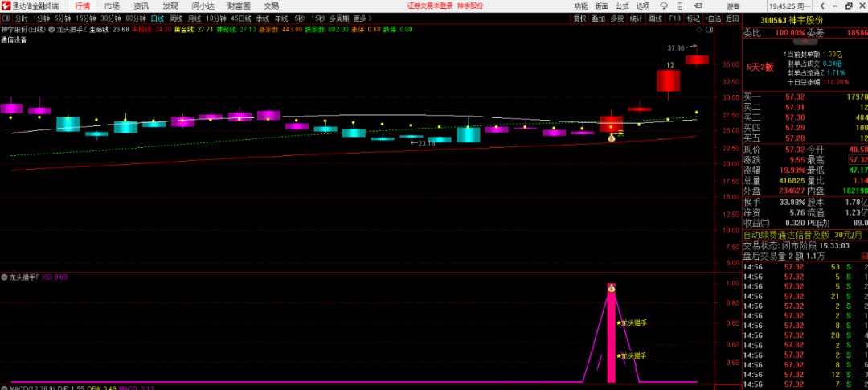Click the money bag marker on candlestick
This screenshot has width=868, height=390.
pyautogui.click(x=612, y=138)
